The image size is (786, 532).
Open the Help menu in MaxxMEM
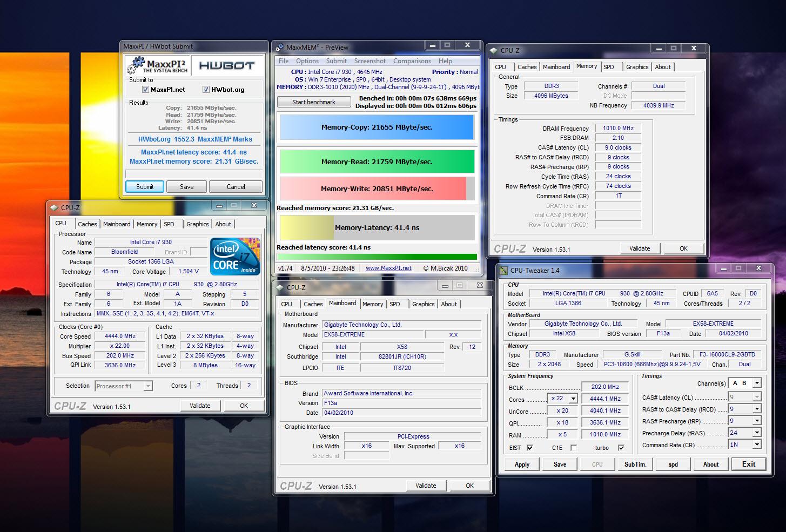tap(445, 61)
